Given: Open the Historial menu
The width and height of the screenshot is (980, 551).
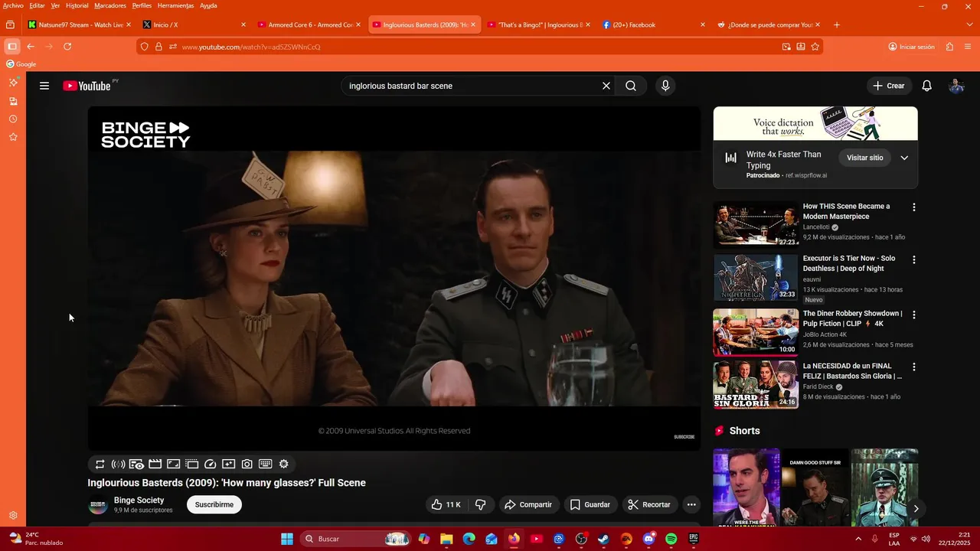Looking at the screenshot, I should (x=77, y=5).
